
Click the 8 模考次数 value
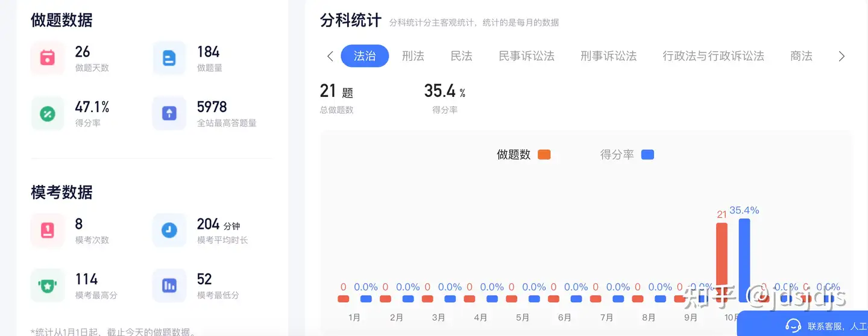pos(79,224)
